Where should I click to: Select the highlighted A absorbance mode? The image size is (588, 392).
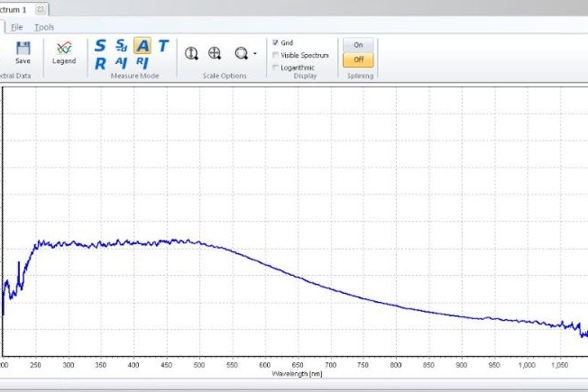pos(142,45)
